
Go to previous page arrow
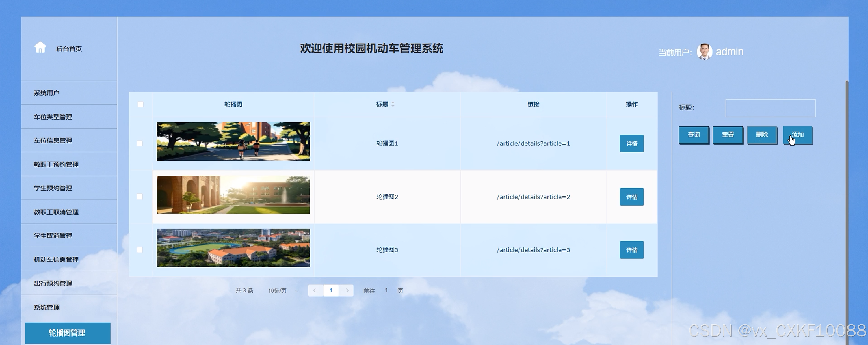pos(315,290)
